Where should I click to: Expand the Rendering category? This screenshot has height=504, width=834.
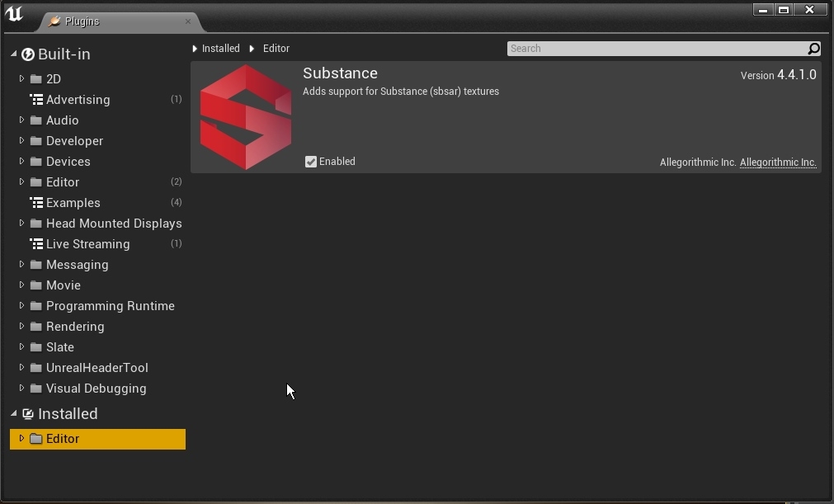(x=21, y=327)
